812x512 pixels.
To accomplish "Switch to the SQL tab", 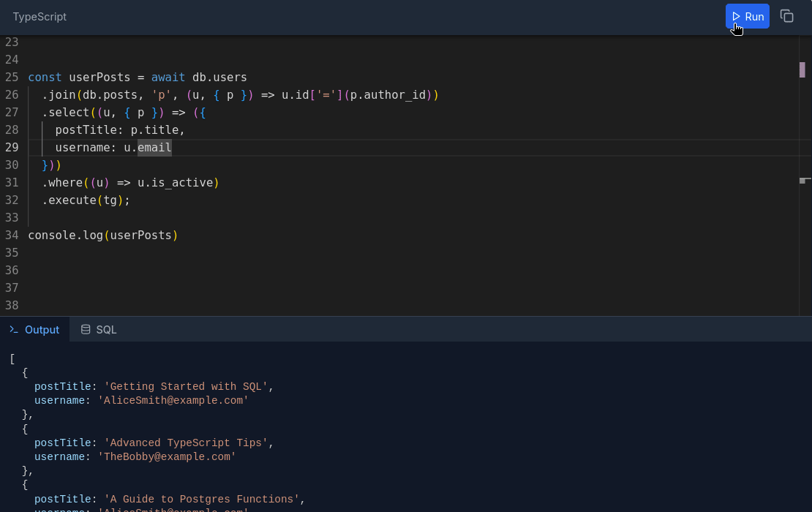I will (x=99, y=330).
